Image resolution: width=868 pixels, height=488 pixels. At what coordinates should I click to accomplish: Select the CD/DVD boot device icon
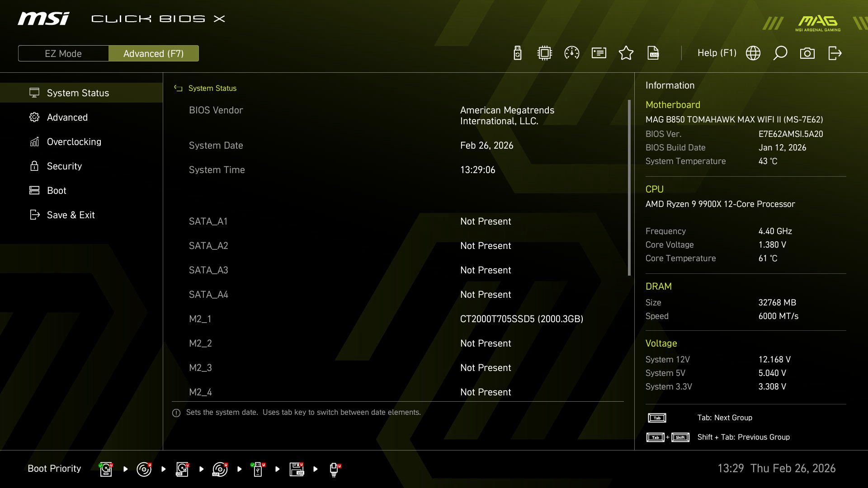tap(144, 469)
